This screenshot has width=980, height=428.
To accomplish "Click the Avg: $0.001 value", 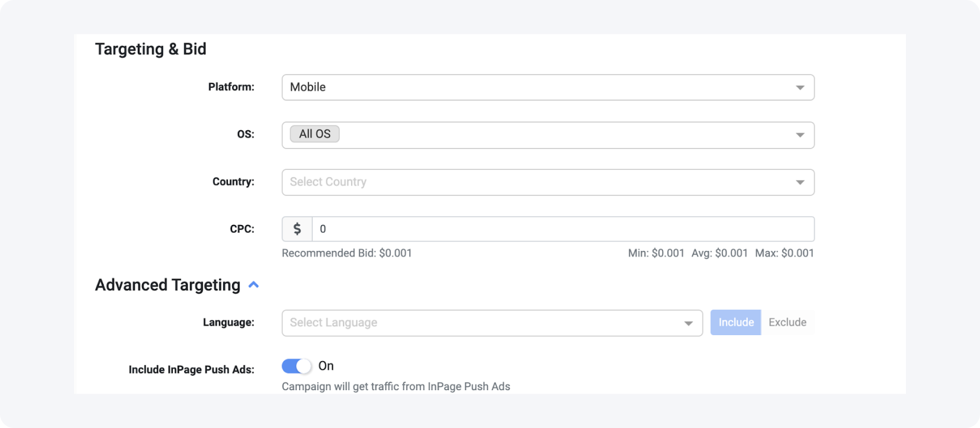I will click(x=719, y=253).
